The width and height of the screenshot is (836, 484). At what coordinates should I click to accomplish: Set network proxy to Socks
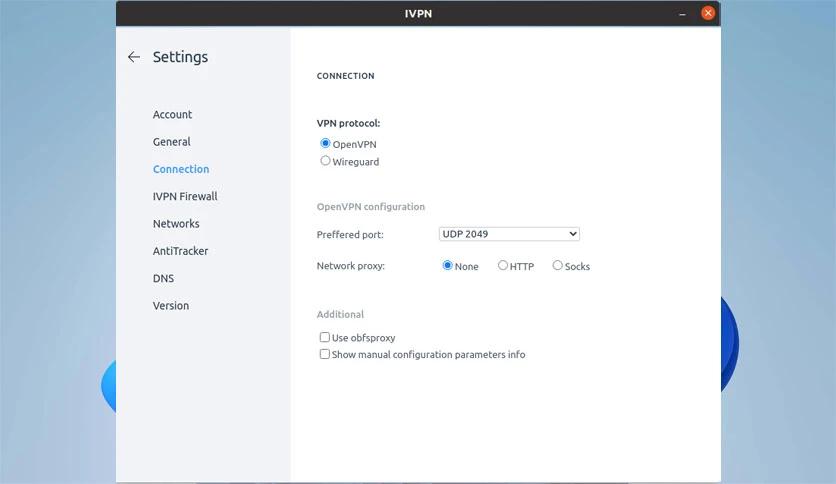[557, 265]
